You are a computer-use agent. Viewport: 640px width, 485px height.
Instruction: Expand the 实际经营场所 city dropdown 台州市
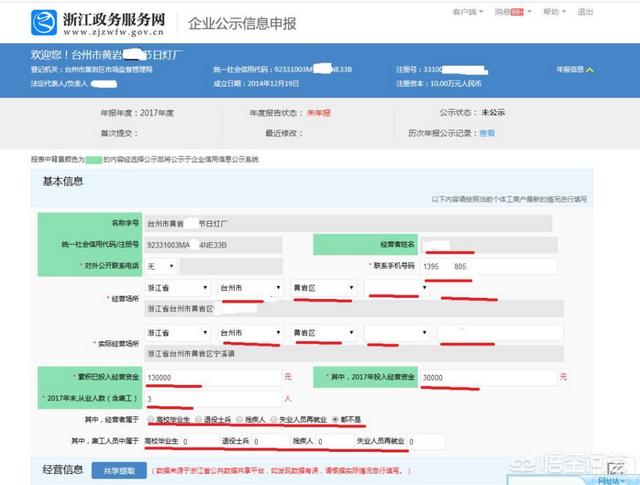coord(249,332)
